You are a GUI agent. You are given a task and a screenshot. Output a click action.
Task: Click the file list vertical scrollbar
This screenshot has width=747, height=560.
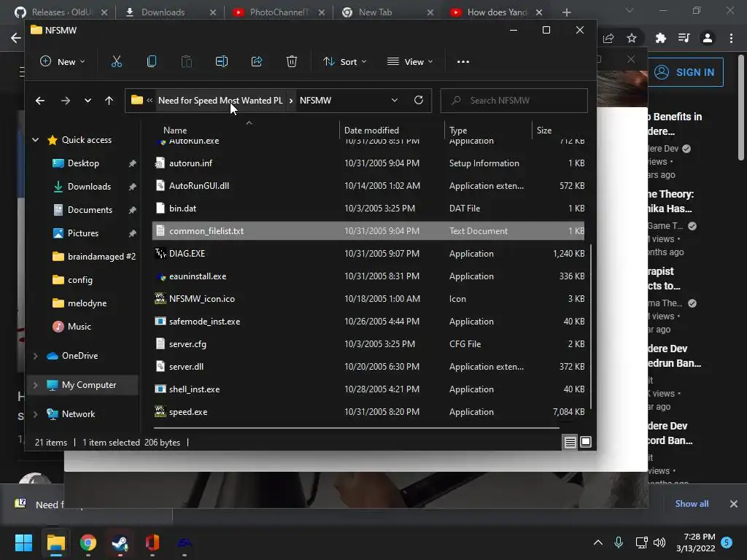pos(591,327)
